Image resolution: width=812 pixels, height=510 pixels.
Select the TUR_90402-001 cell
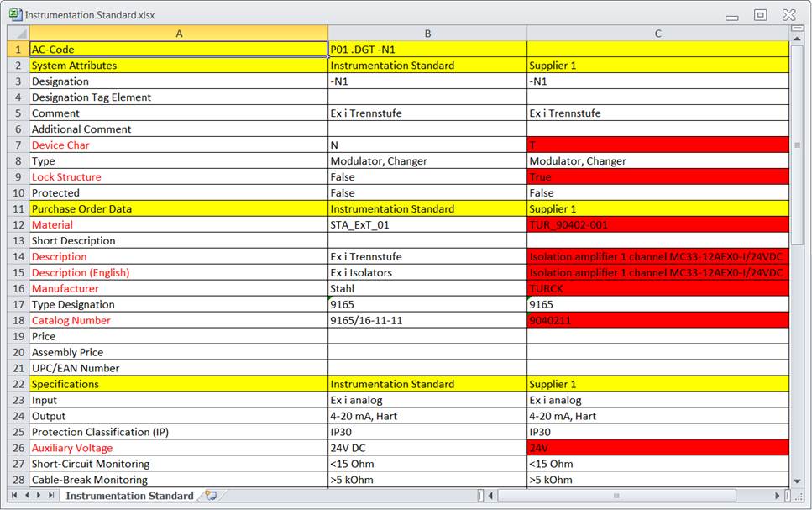657,225
